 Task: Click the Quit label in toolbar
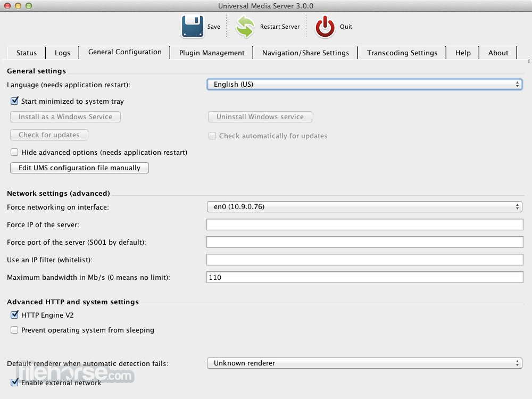[346, 27]
